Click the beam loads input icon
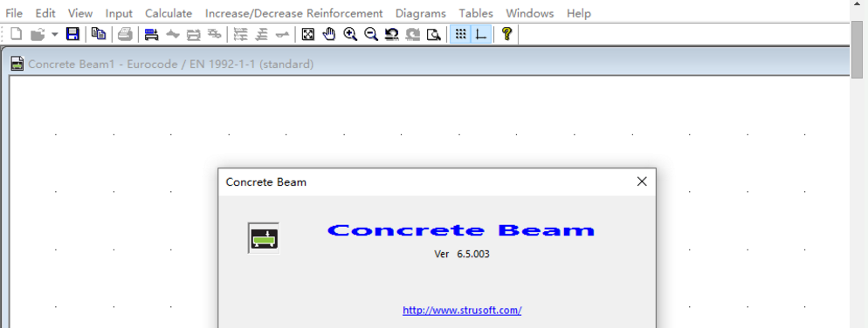The height and width of the screenshot is (328, 868). (x=151, y=34)
